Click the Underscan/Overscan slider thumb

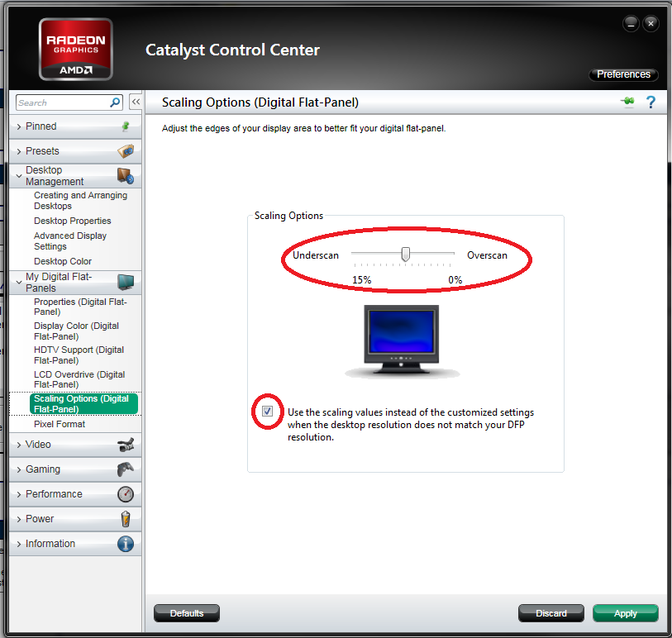click(405, 254)
